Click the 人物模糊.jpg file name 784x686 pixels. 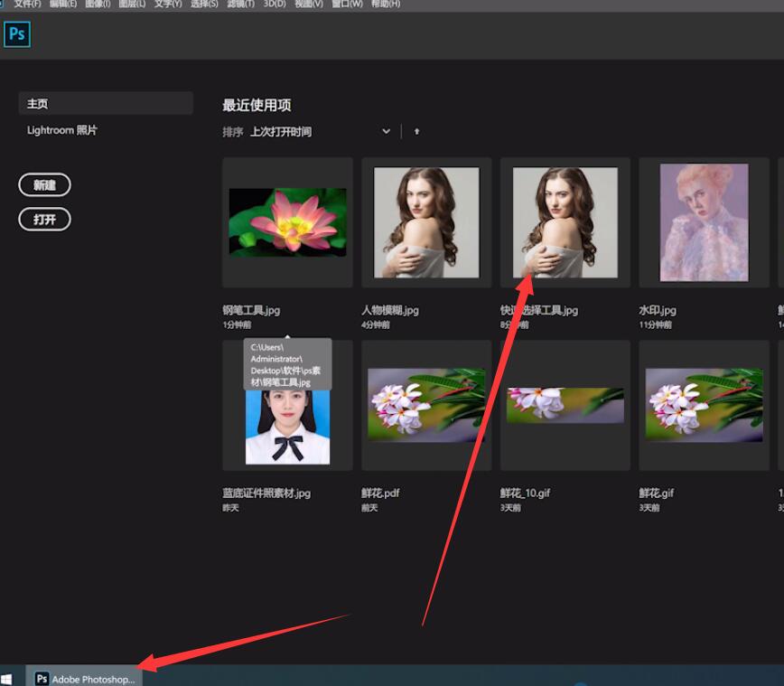click(x=390, y=310)
